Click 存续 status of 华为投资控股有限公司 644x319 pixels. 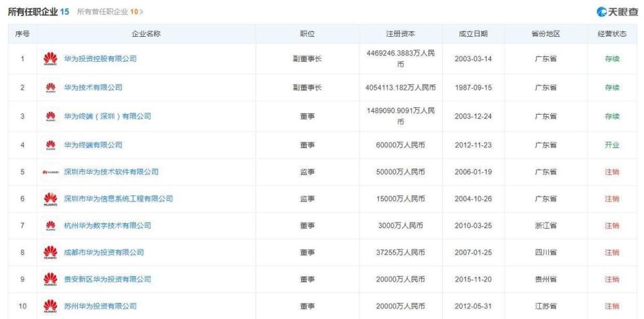click(x=612, y=59)
